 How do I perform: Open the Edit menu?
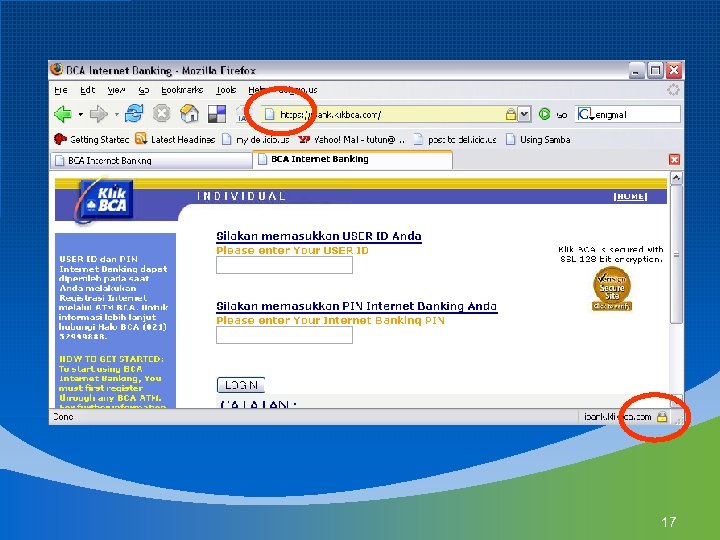[87, 90]
